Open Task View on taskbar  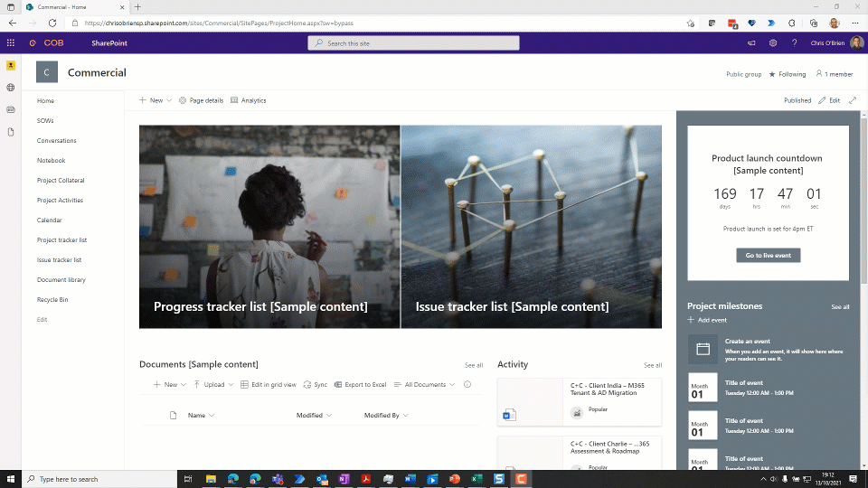(188, 479)
